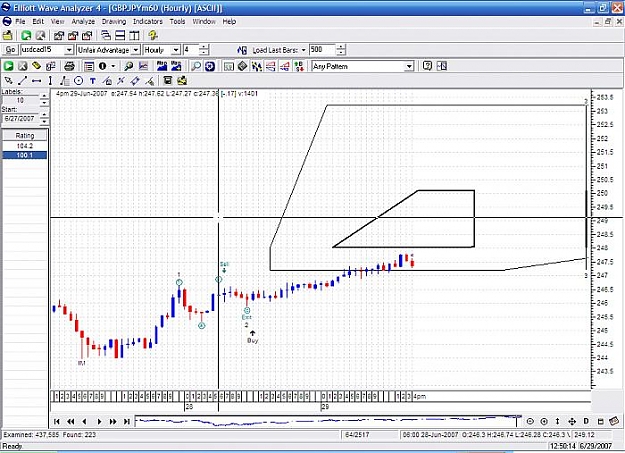The width and height of the screenshot is (625, 453).
Task: Open the Indicators menu
Action: pos(147,22)
